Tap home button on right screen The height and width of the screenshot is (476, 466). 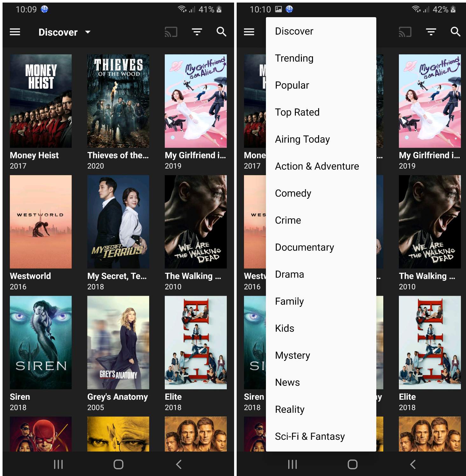point(352,465)
